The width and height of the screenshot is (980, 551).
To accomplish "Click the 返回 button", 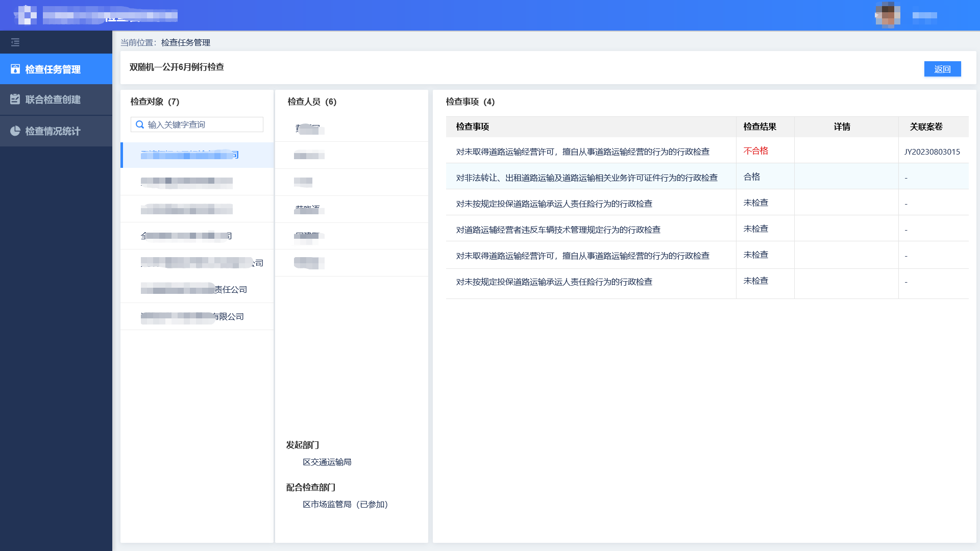I will coord(942,69).
